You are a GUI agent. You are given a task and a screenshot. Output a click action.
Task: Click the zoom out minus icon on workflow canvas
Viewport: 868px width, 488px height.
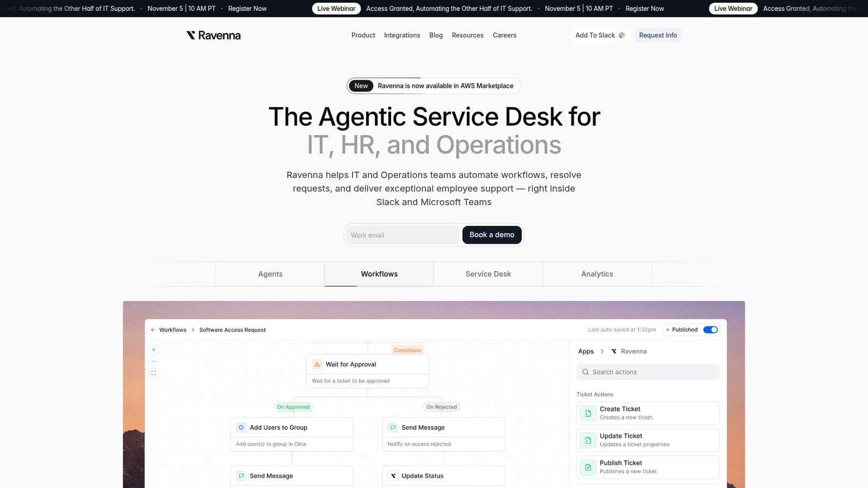pos(154,361)
